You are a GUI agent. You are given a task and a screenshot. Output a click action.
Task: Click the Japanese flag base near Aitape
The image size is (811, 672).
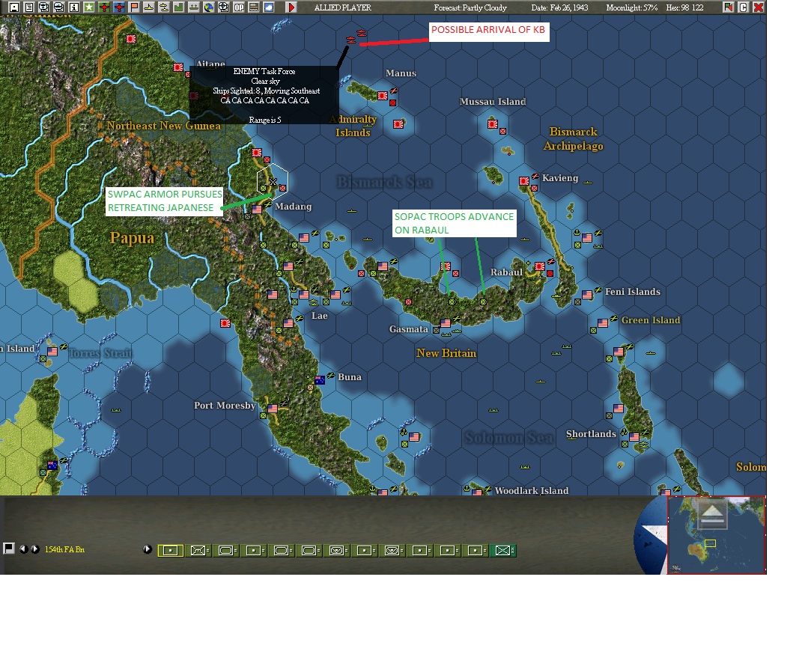click(x=178, y=67)
